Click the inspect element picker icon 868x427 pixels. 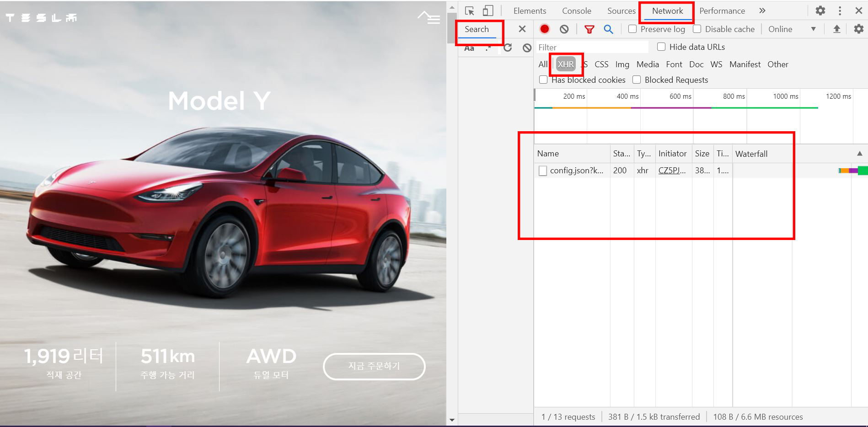click(469, 11)
